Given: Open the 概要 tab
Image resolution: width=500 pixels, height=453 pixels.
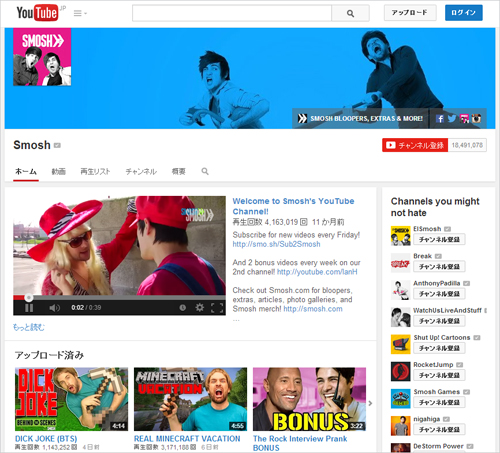Looking at the screenshot, I should point(179,171).
